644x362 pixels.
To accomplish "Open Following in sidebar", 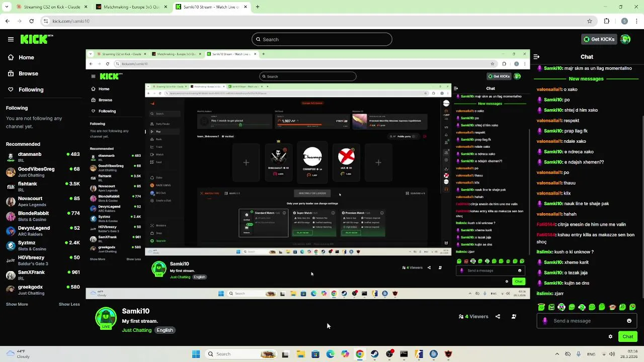I will coord(25,89).
